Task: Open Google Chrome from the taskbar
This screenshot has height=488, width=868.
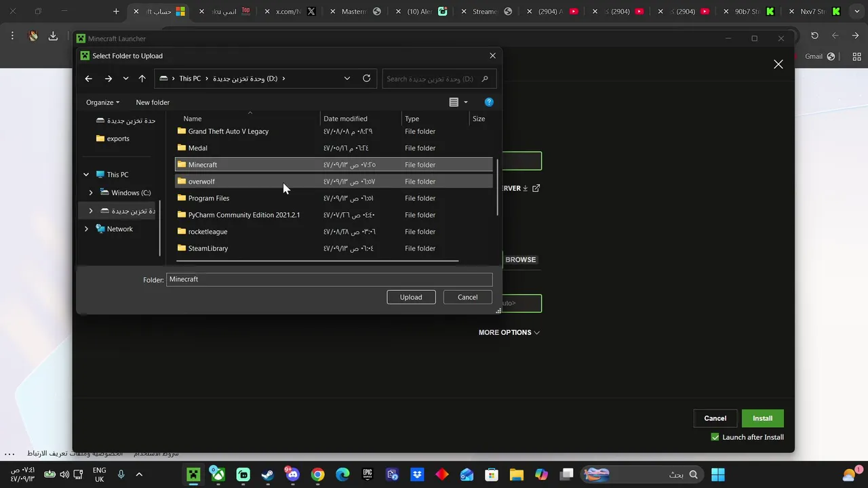Action: [x=317, y=474]
